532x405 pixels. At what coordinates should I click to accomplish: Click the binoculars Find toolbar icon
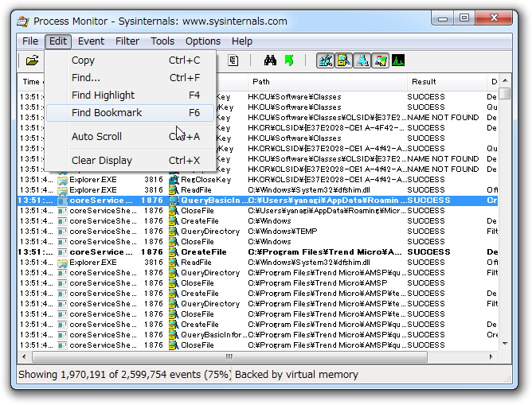pos(270,61)
